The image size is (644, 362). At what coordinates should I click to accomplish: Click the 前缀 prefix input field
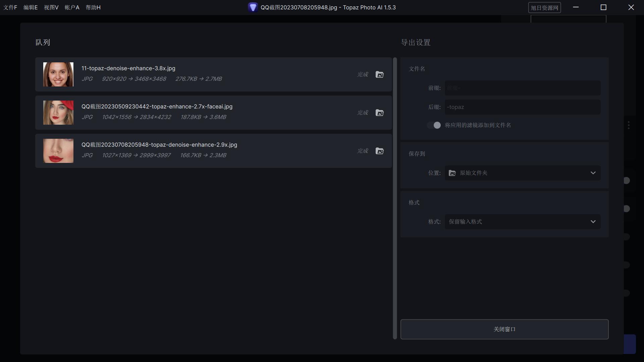[523, 88]
